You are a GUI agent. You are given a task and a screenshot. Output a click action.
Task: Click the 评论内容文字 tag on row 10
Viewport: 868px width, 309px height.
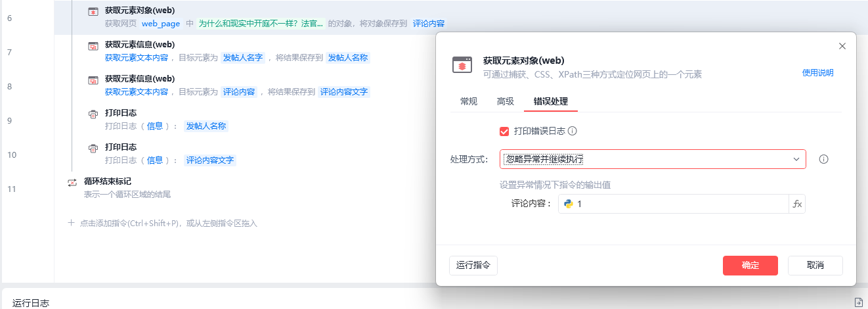tap(209, 160)
